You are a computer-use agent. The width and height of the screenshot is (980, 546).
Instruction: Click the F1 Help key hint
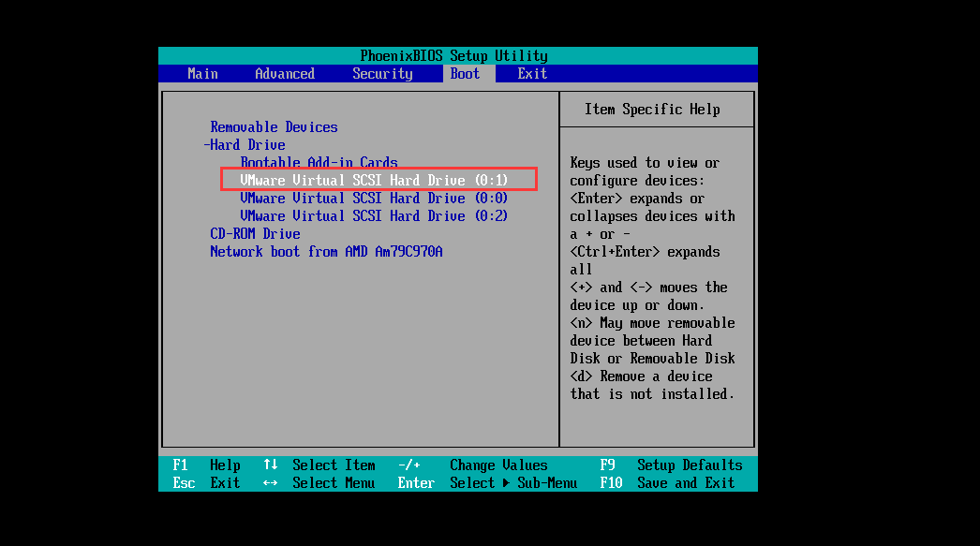click(x=206, y=465)
